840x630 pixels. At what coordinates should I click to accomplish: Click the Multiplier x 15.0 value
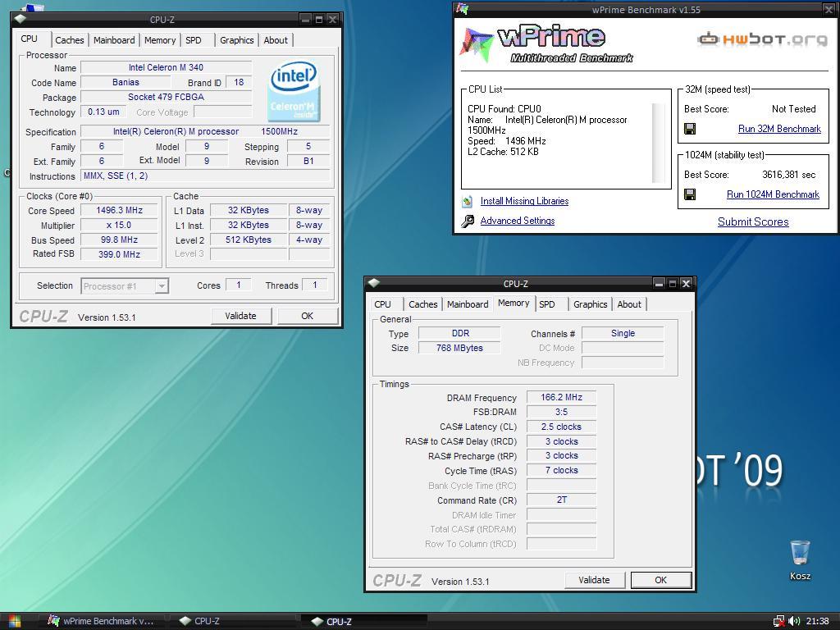(120, 226)
